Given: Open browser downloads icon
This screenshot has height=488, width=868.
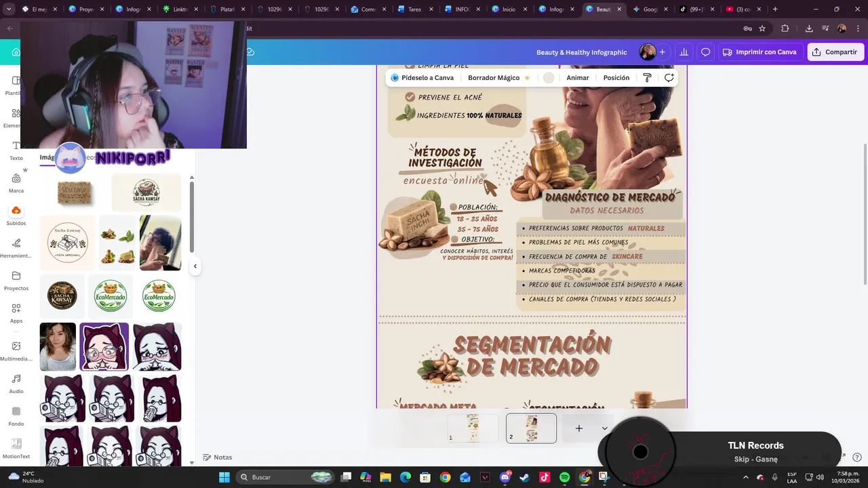Looking at the screenshot, I should [809, 28].
